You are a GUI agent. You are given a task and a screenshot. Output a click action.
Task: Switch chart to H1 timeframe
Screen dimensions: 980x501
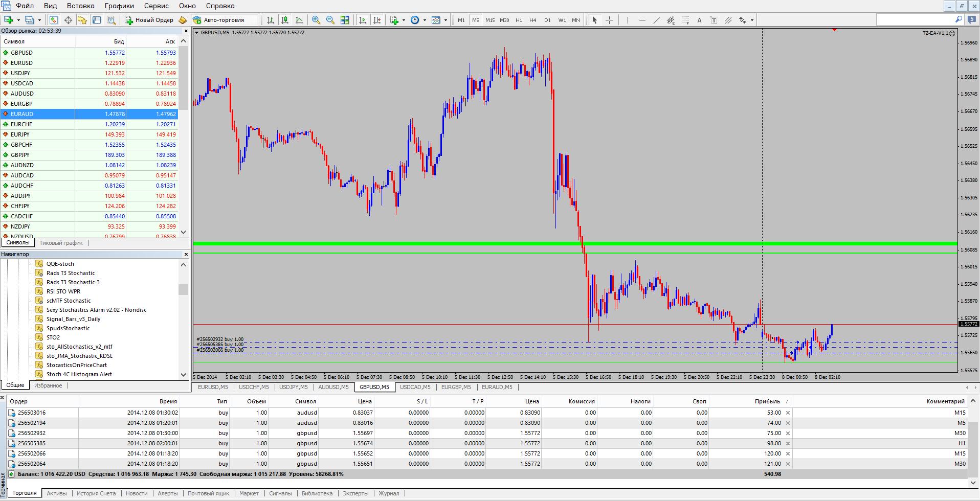519,20
